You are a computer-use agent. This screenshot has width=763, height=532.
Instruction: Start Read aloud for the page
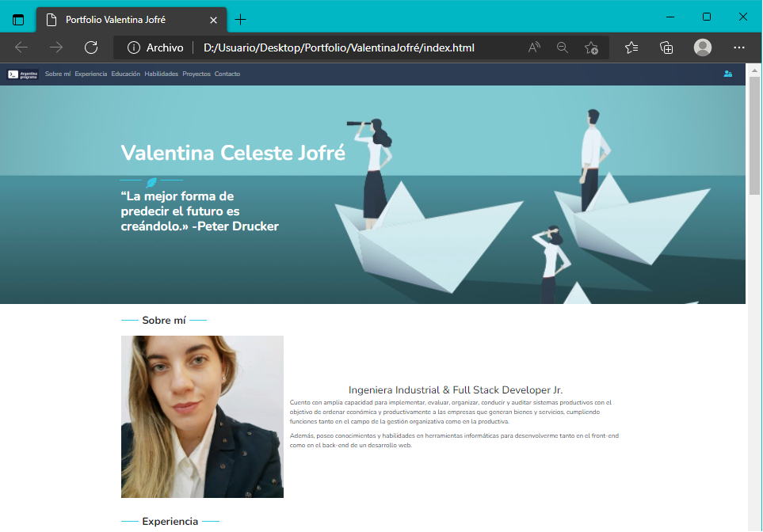tap(534, 47)
